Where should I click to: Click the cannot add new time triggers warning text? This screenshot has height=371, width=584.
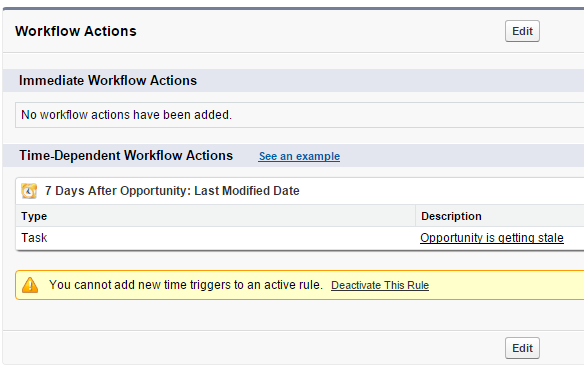click(x=186, y=285)
